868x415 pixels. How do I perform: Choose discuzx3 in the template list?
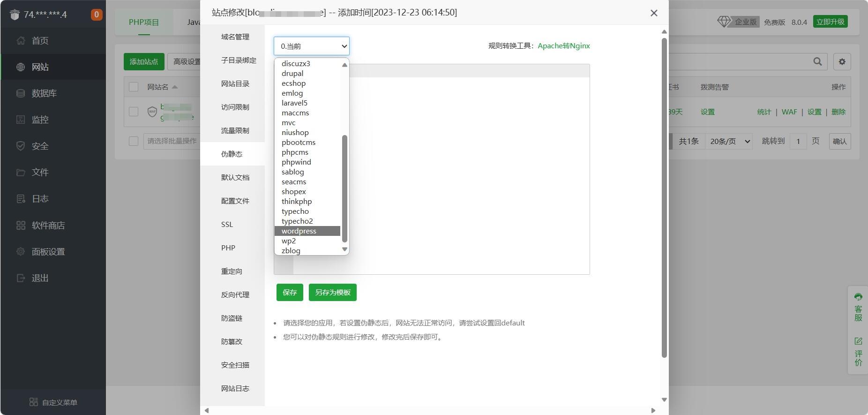pos(307,63)
